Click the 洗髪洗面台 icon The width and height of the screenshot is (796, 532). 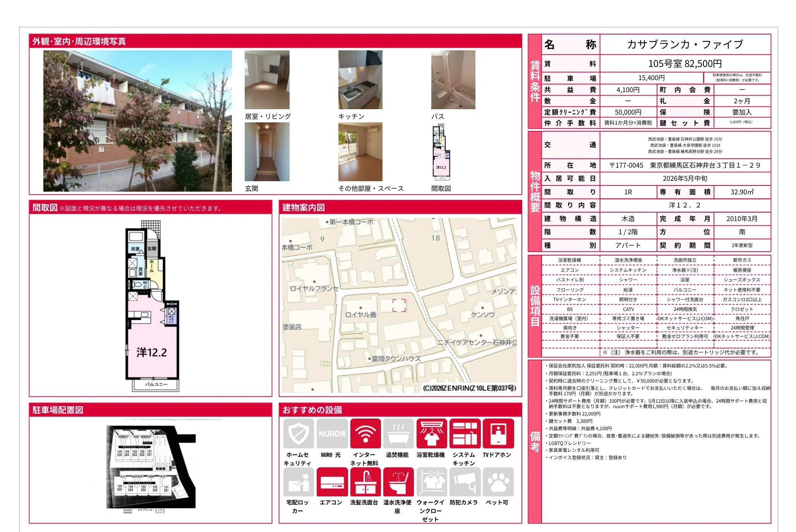tap(365, 482)
